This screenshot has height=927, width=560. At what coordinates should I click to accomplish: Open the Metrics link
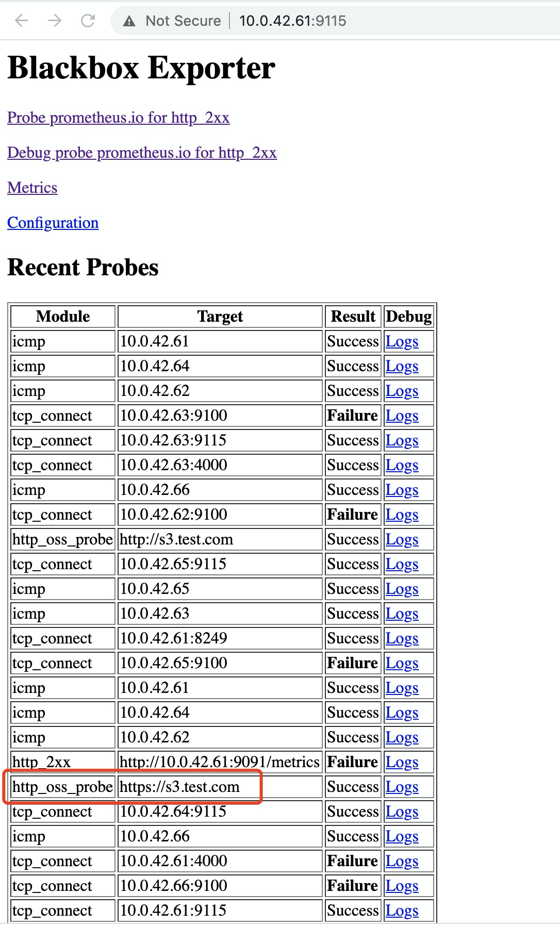click(x=32, y=188)
